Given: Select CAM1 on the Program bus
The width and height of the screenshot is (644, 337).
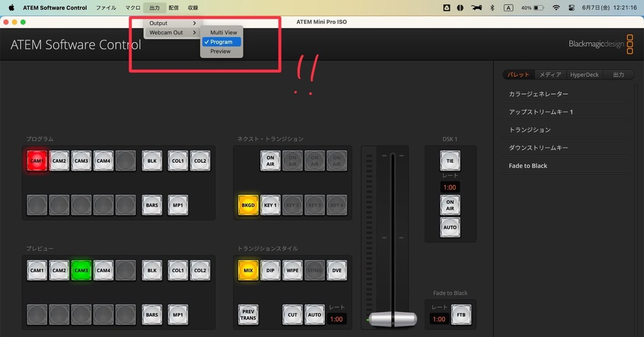Looking at the screenshot, I should 37,161.
